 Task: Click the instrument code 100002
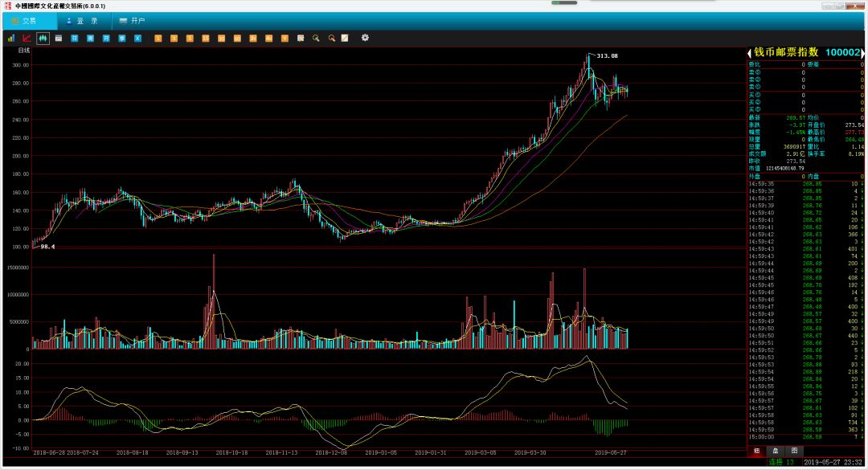842,52
